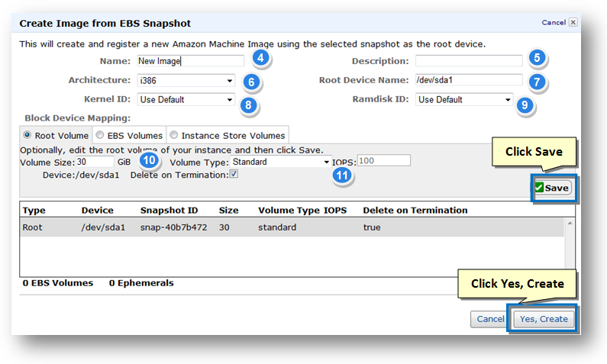Toggle Delete on Termination checkbox

[234, 174]
